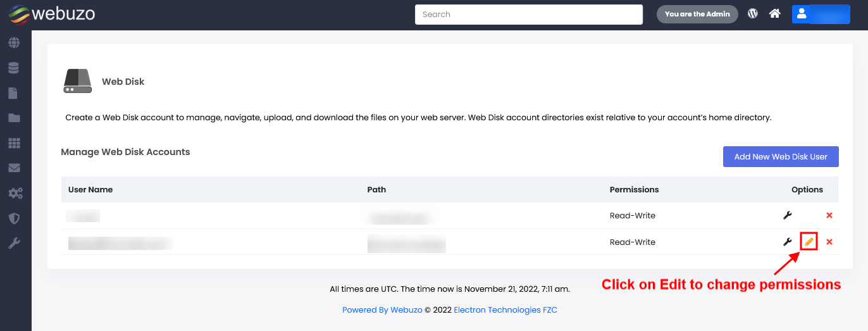Open the Apps grid icon in sidebar
Viewport: 868px width, 331px height.
click(x=14, y=144)
